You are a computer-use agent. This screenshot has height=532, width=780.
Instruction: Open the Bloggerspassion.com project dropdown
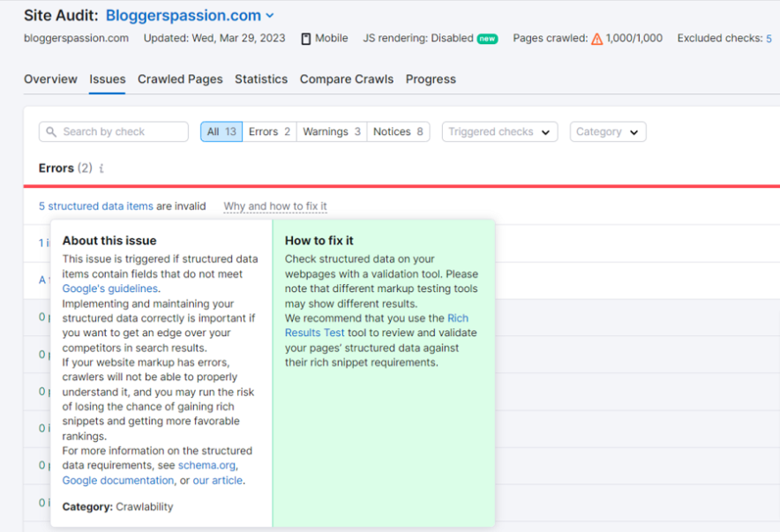pyautogui.click(x=190, y=15)
